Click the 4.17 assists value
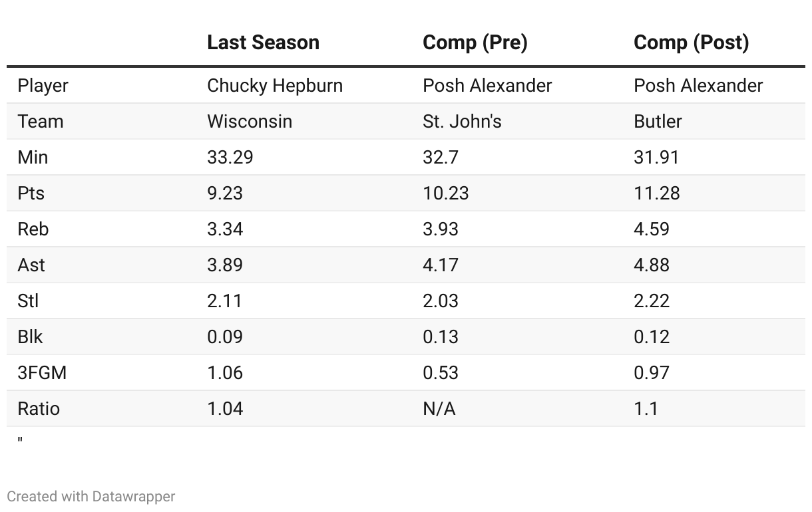812x512 pixels. [x=440, y=265]
